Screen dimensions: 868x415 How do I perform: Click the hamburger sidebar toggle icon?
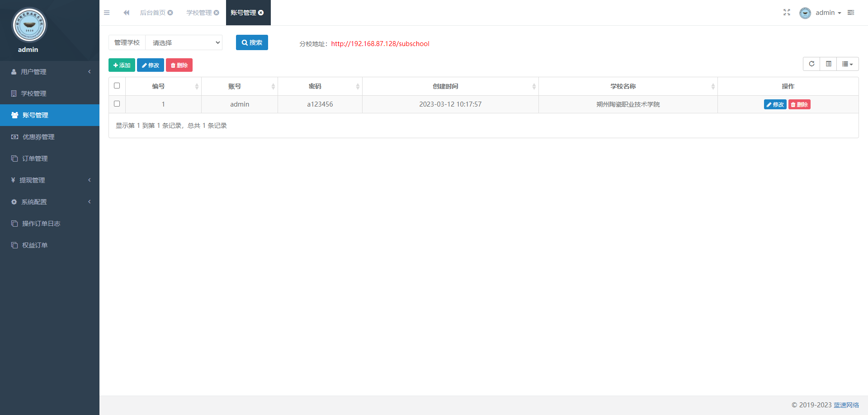(107, 13)
